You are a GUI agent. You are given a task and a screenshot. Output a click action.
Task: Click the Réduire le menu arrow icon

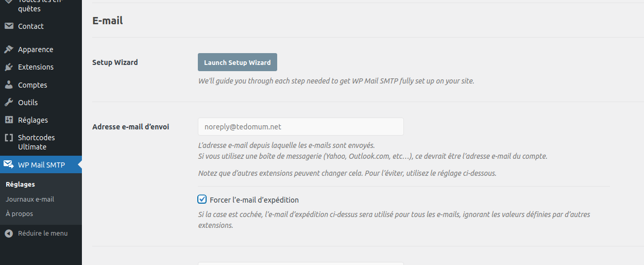click(9, 234)
